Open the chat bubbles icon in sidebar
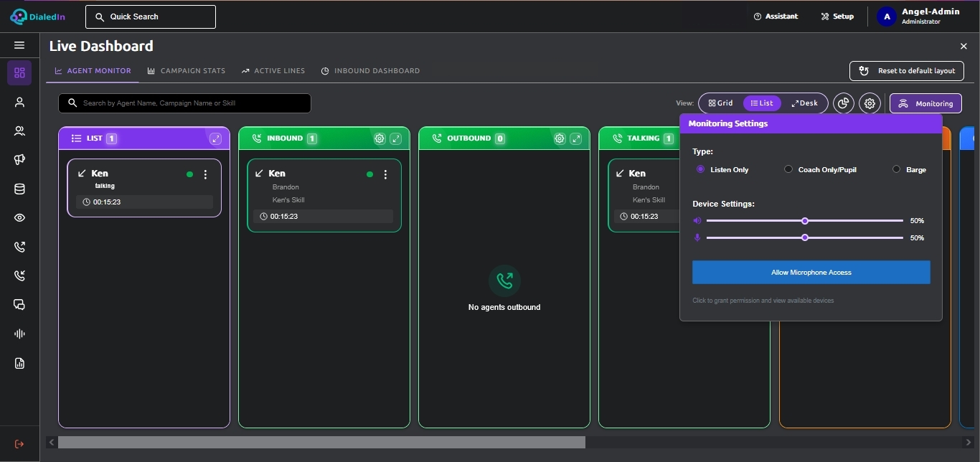Screen dimensions: 980x462 pos(19,305)
